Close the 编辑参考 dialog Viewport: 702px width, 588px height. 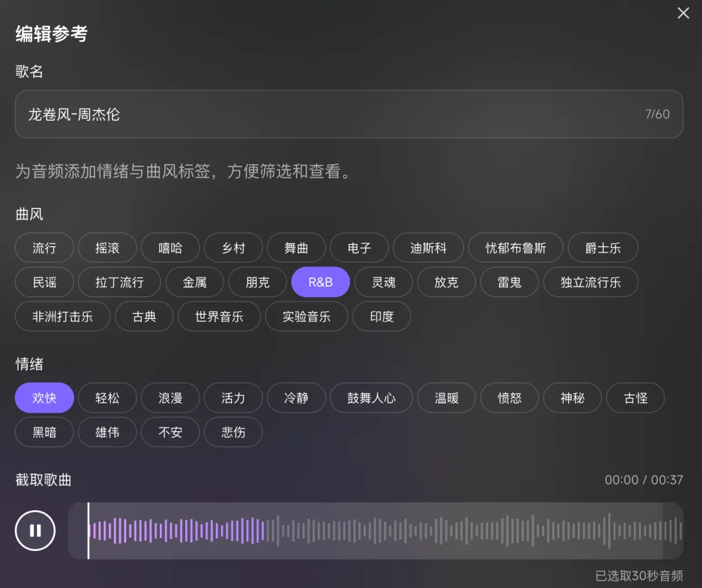coord(683,13)
